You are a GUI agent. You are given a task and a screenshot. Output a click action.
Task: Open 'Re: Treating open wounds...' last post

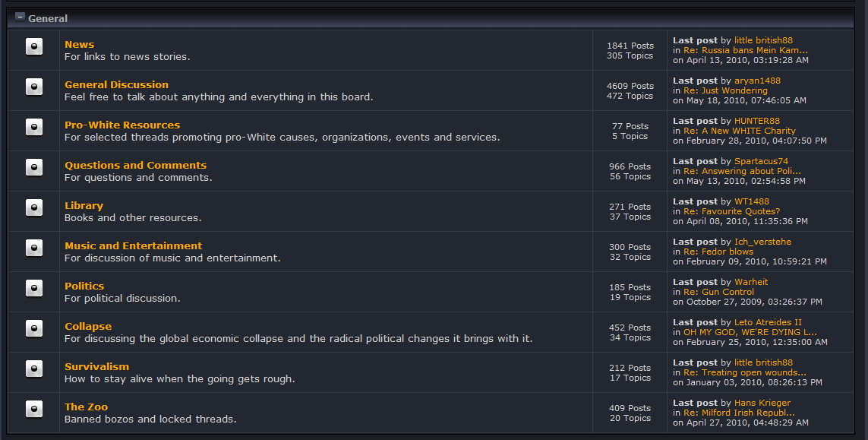click(x=744, y=372)
